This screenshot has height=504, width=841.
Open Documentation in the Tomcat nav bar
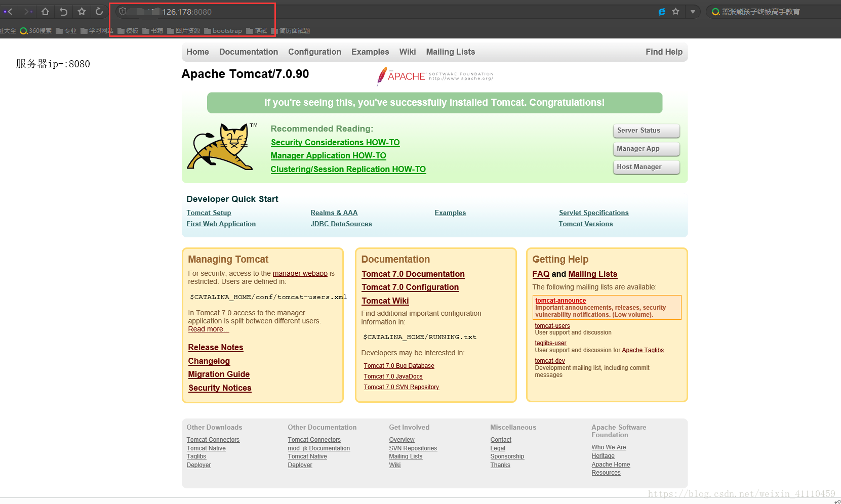click(x=249, y=52)
